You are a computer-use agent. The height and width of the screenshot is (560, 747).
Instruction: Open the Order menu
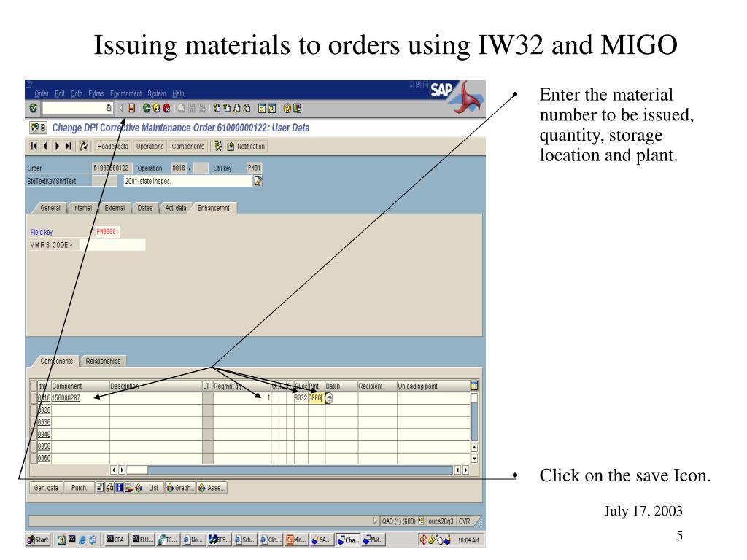pos(42,94)
